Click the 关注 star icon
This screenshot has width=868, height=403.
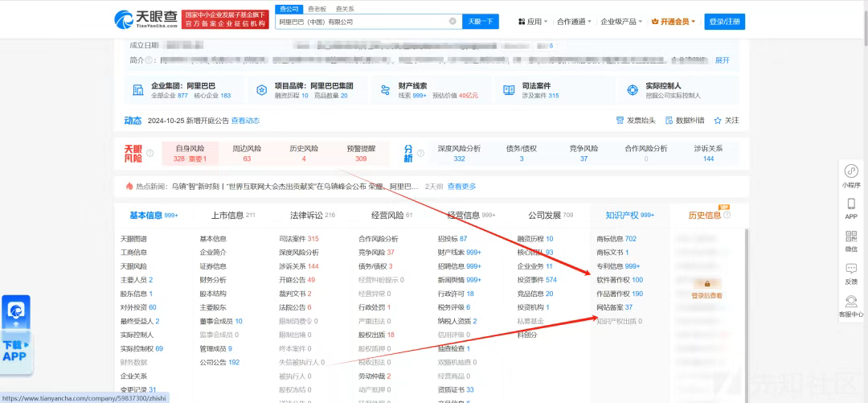coord(718,121)
